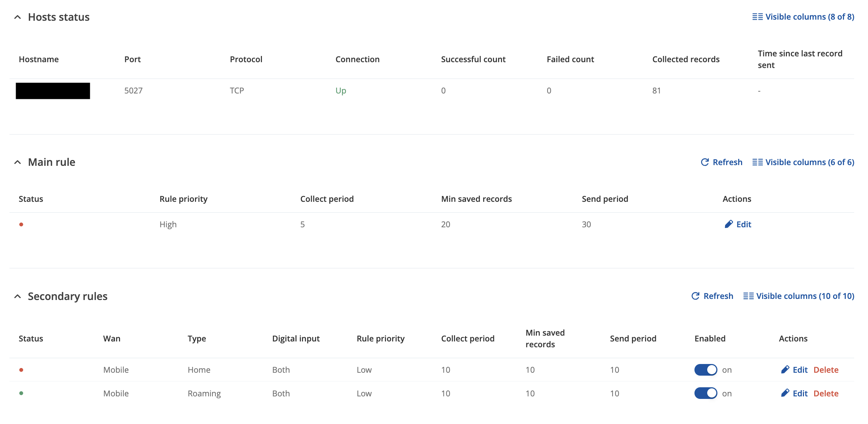Click the Secondary rules visible columns icon
The height and width of the screenshot is (424, 868).
(x=748, y=296)
